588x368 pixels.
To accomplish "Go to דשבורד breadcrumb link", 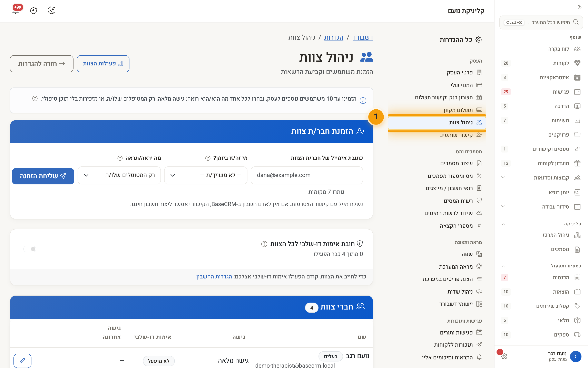I will [363, 37].
